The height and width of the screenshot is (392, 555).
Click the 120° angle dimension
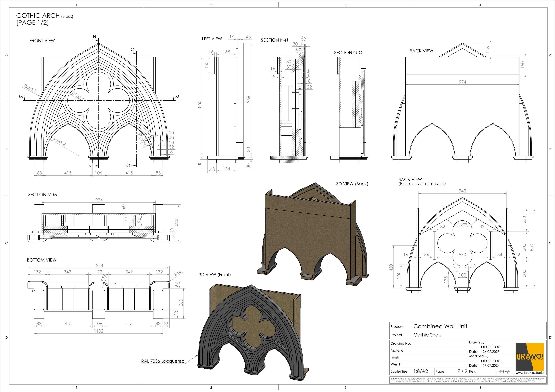463,225
